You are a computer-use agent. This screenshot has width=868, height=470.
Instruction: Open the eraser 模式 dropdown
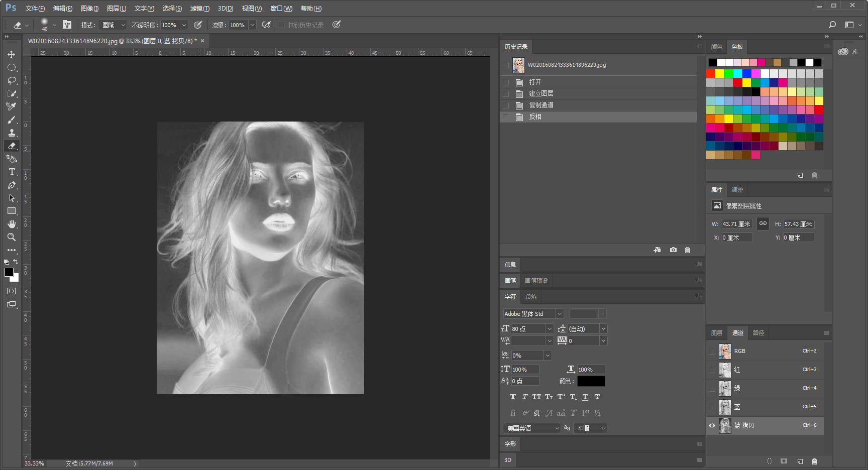click(x=114, y=25)
